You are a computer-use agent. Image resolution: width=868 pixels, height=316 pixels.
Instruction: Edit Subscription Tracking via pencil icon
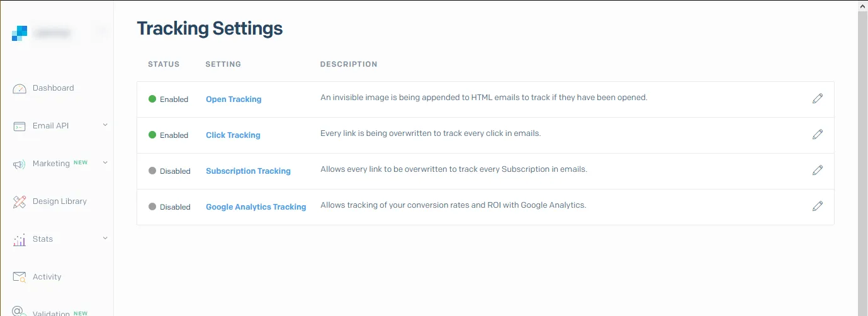[x=818, y=171]
